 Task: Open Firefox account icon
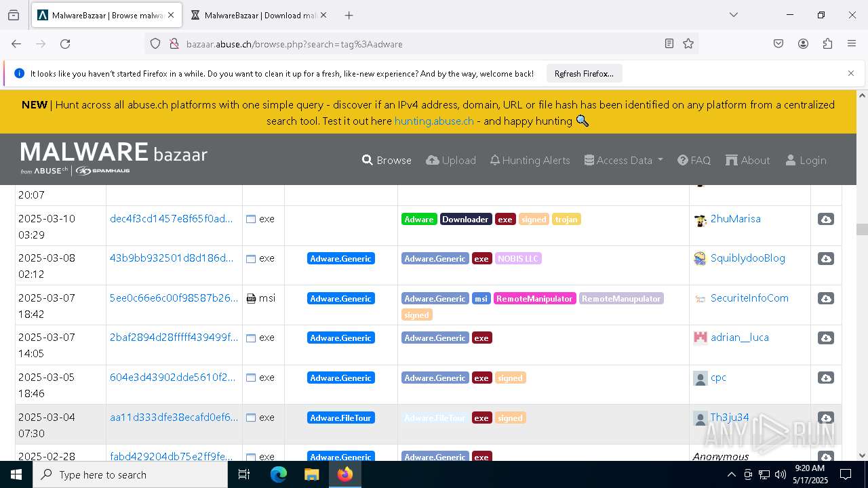click(803, 44)
